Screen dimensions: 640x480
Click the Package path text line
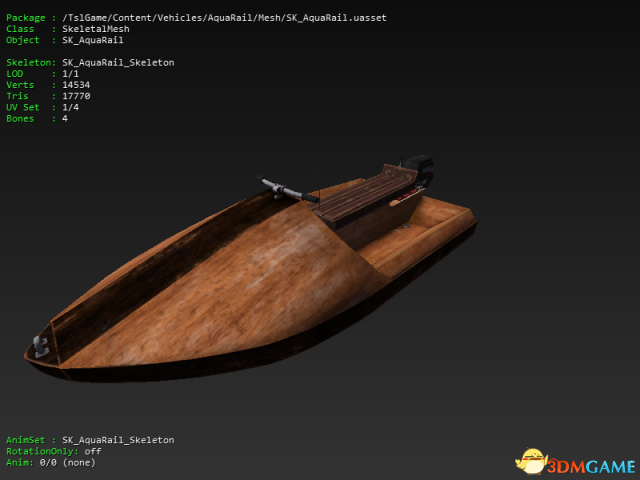196,18
